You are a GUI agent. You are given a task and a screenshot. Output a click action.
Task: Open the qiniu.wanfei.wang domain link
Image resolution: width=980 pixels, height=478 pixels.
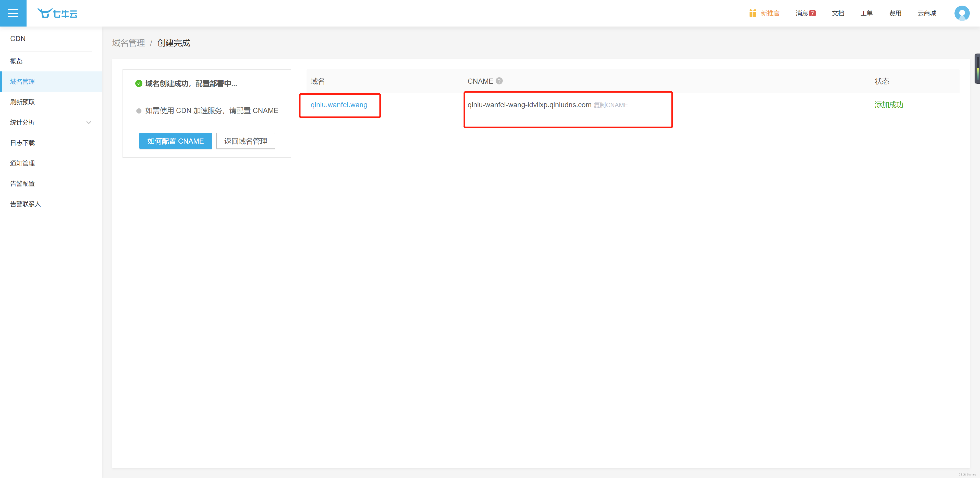click(339, 105)
